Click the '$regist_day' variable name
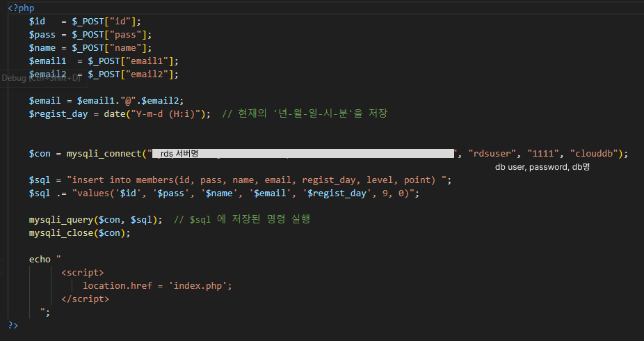The height and width of the screenshot is (341, 644). (x=58, y=114)
